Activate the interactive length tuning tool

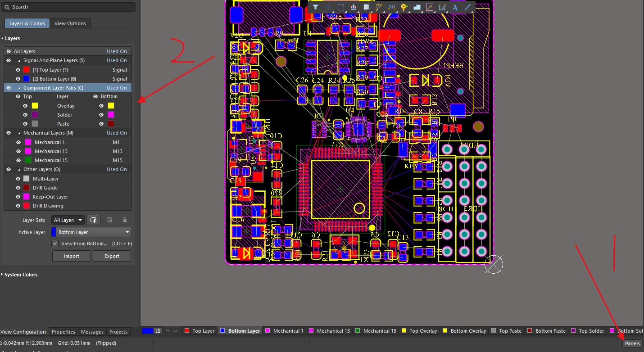pyautogui.click(x=391, y=7)
